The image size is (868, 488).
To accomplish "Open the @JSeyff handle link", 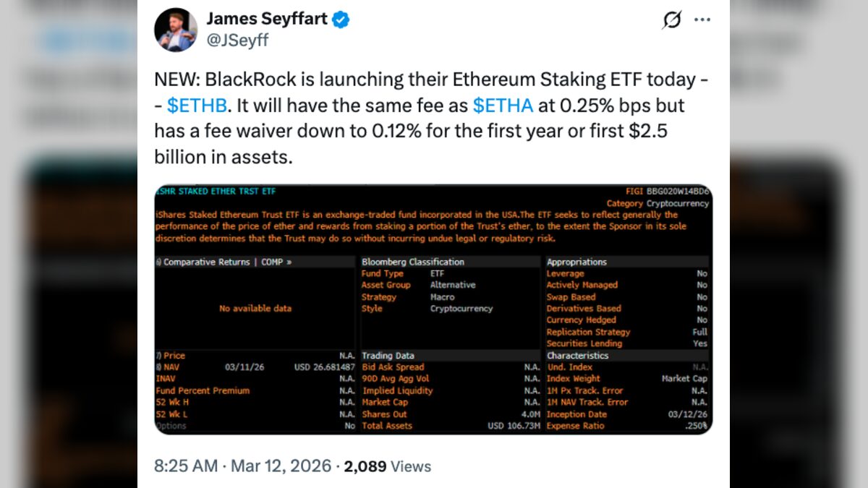I will tap(237, 40).
